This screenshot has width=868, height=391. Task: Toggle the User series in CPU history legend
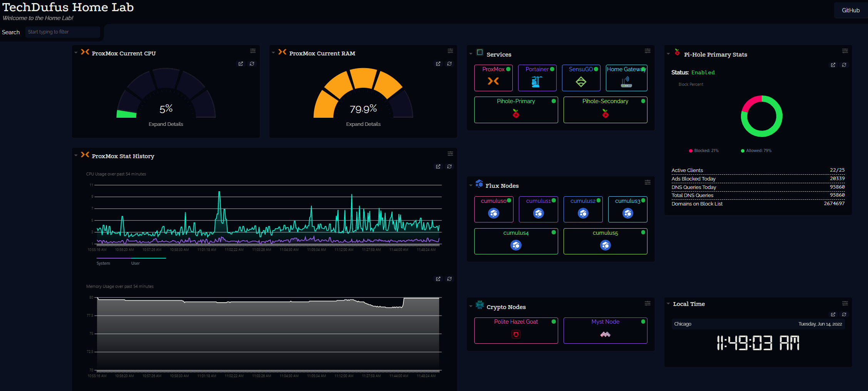135,263
